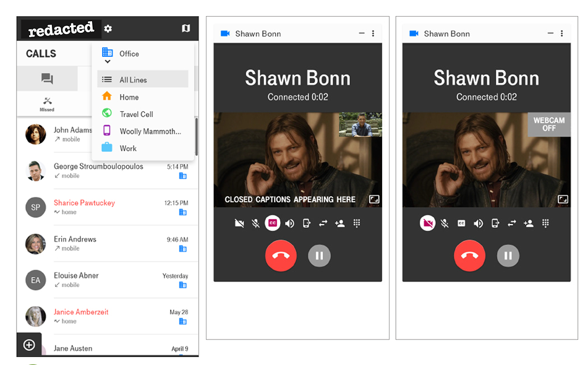Click self-view thumbnail in middle call

coord(360,124)
